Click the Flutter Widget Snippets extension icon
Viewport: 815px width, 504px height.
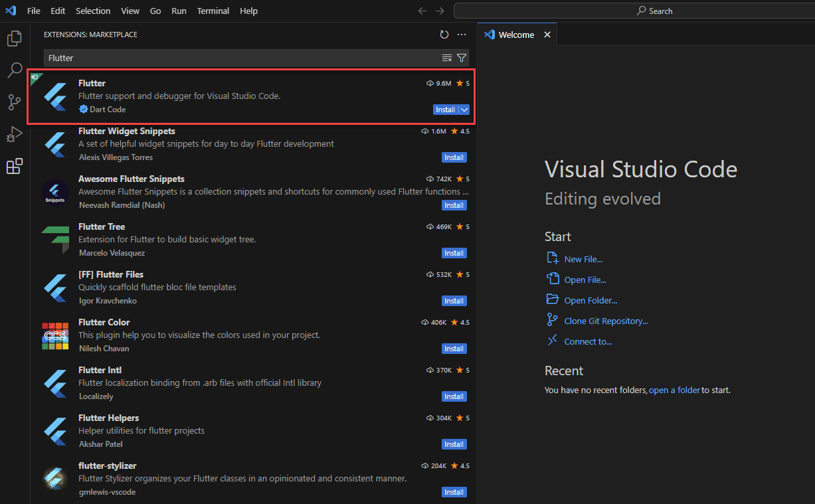pos(55,144)
